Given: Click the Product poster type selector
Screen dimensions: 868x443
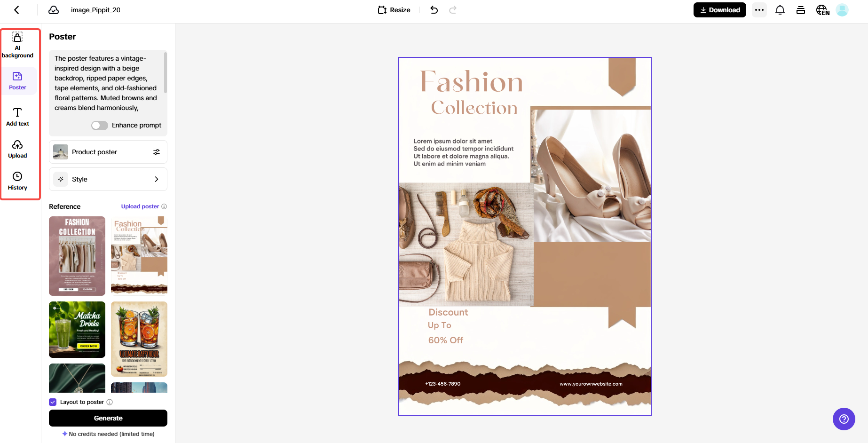Looking at the screenshot, I should point(108,152).
